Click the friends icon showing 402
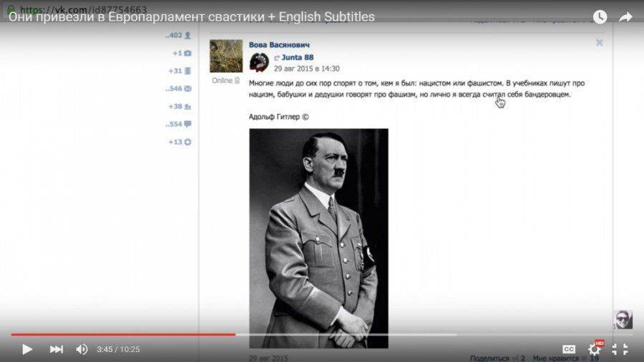The image size is (644, 362). coord(187,35)
